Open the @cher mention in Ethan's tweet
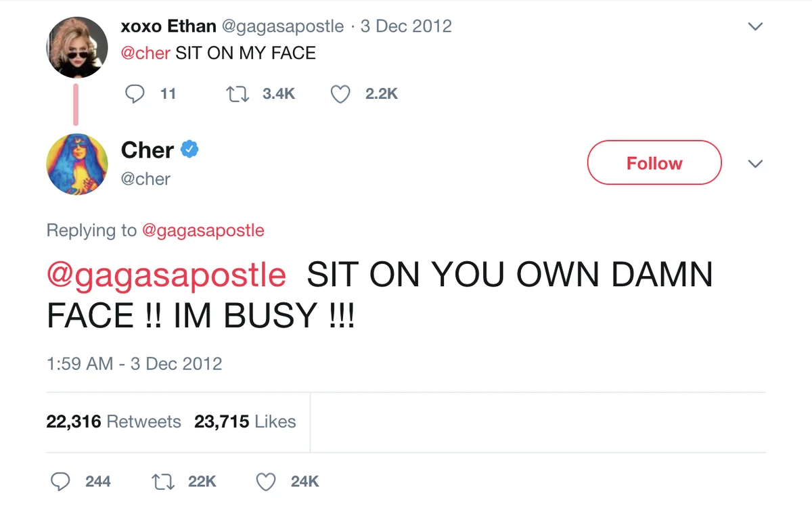Screen dimensions: 812x529 [x=145, y=53]
